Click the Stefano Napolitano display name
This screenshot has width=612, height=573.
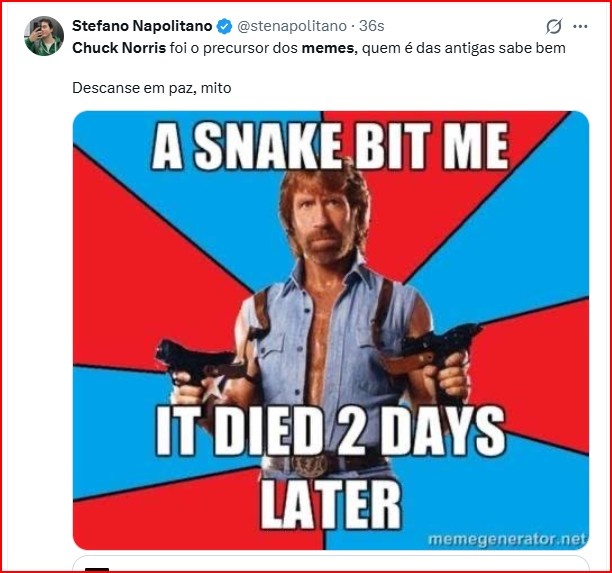click(142, 26)
